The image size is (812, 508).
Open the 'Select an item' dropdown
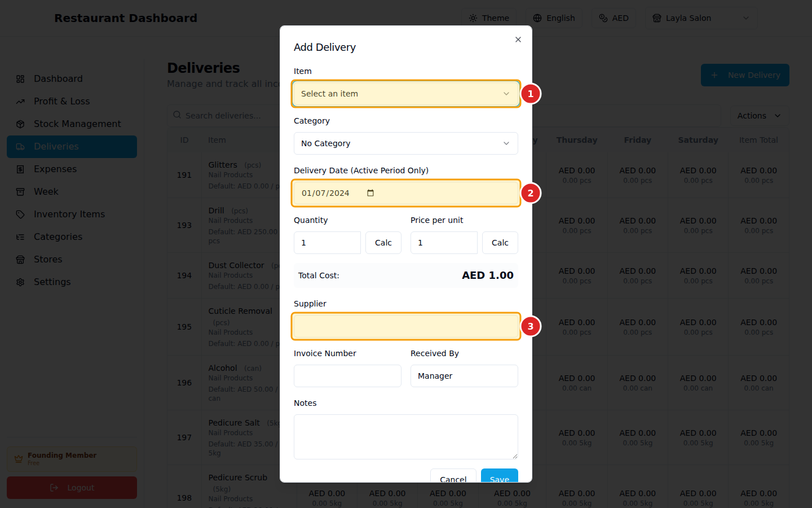tap(405, 94)
